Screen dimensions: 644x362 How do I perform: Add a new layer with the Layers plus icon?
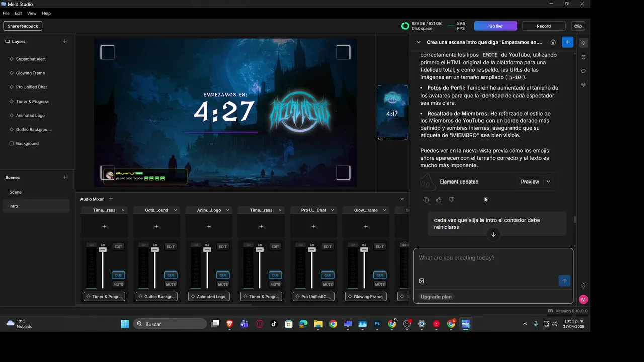pos(65,41)
